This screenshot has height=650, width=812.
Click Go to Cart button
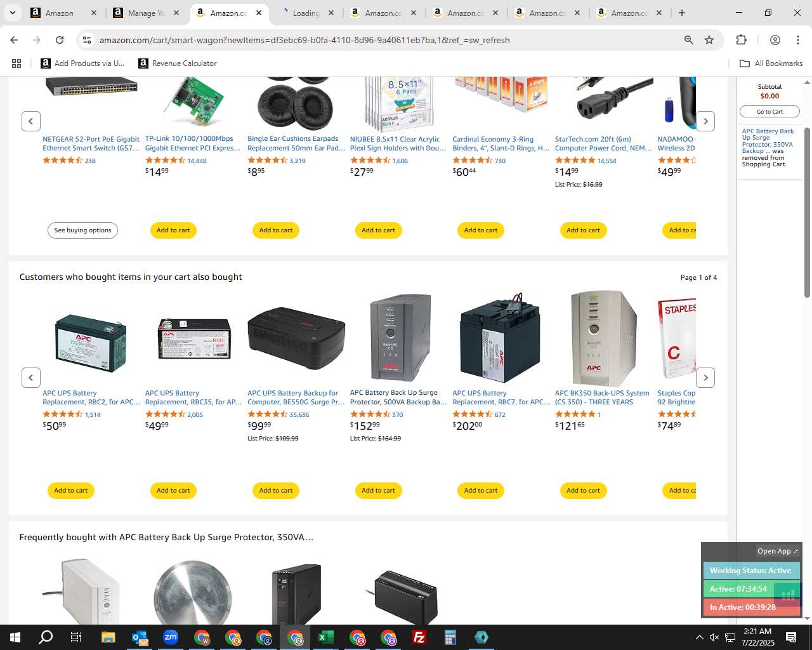pyautogui.click(x=769, y=112)
